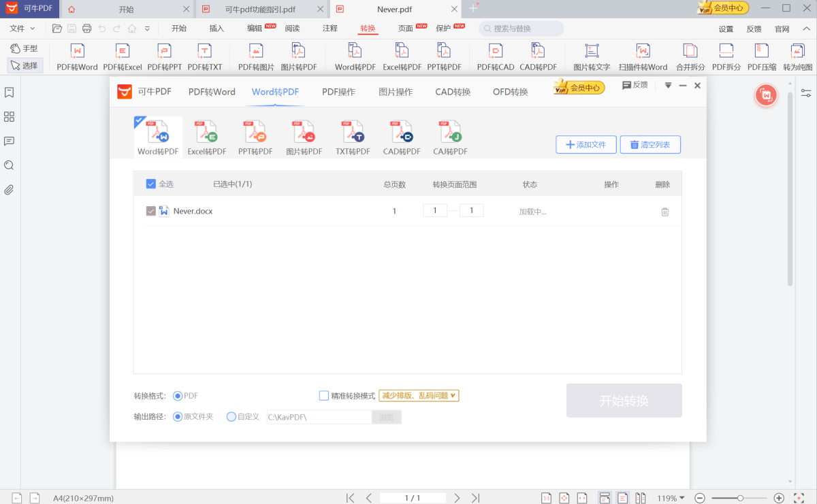Open the attachments paperclip sidebar icon
Image resolution: width=817 pixels, height=504 pixels.
(10, 190)
